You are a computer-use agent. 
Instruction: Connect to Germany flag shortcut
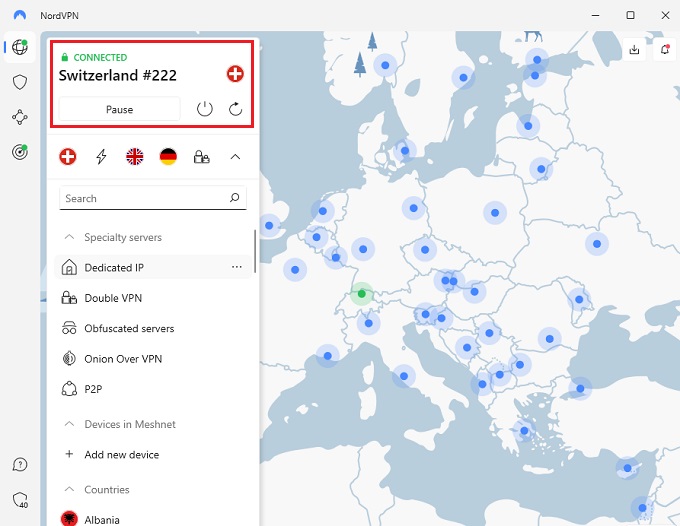point(168,157)
